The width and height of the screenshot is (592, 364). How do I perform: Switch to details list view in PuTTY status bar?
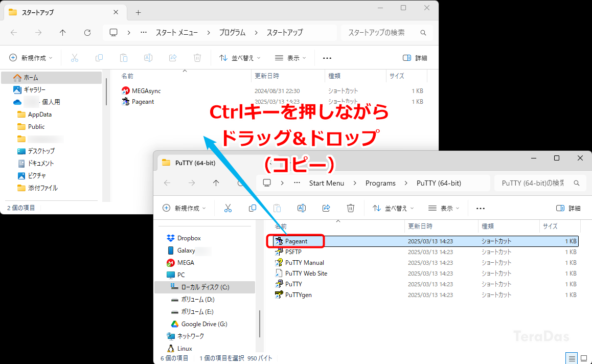pyautogui.click(x=572, y=358)
